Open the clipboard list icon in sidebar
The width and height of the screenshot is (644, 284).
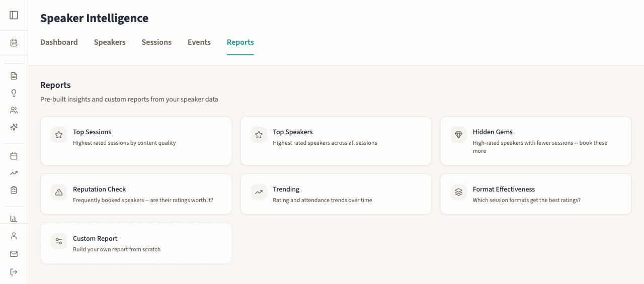click(x=14, y=190)
